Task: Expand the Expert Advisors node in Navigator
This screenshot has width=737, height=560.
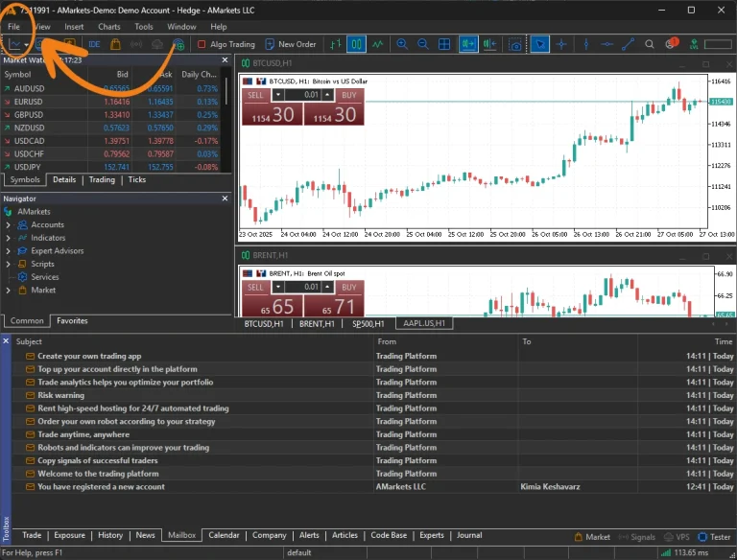Action: pyautogui.click(x=8, y=251)
